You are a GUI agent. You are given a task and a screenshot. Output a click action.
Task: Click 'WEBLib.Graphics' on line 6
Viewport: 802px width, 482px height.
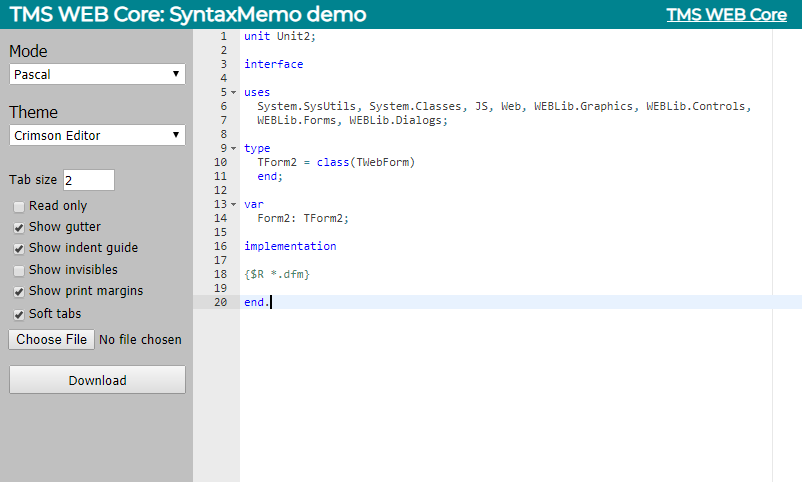pyautogui.click(x=584, y=106)
